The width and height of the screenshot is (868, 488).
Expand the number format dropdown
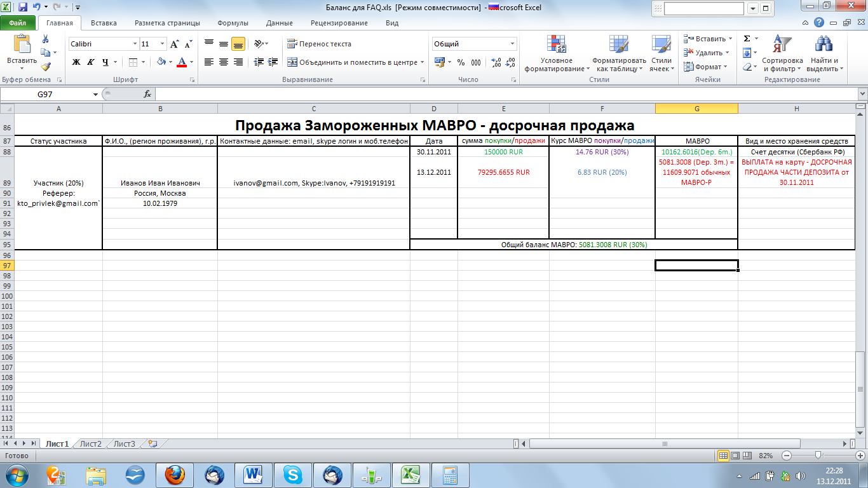coord(512,44)
